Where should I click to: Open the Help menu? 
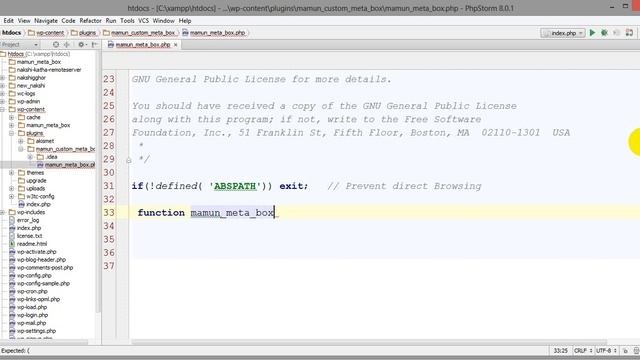pyautogui.click(x=184, y=20)
